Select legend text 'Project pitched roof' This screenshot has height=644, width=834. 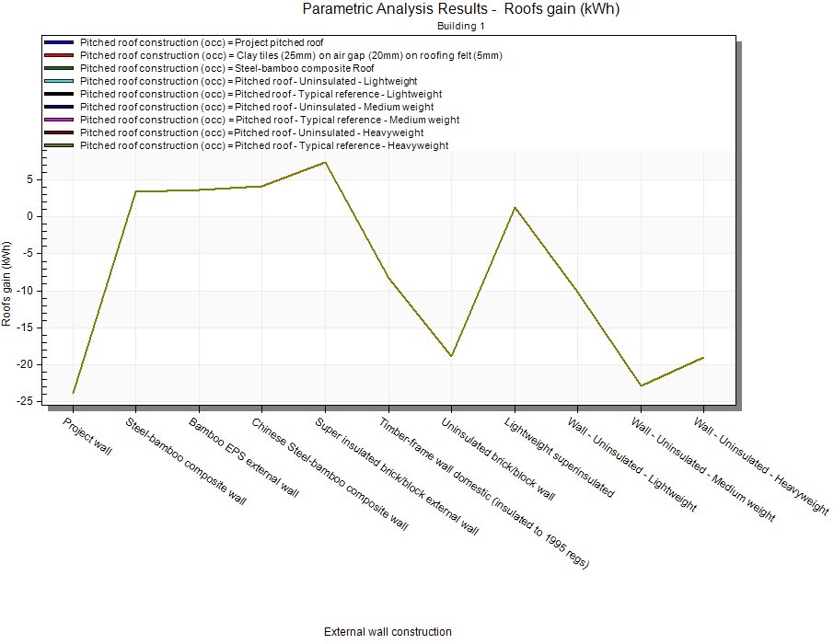[279, 42]
